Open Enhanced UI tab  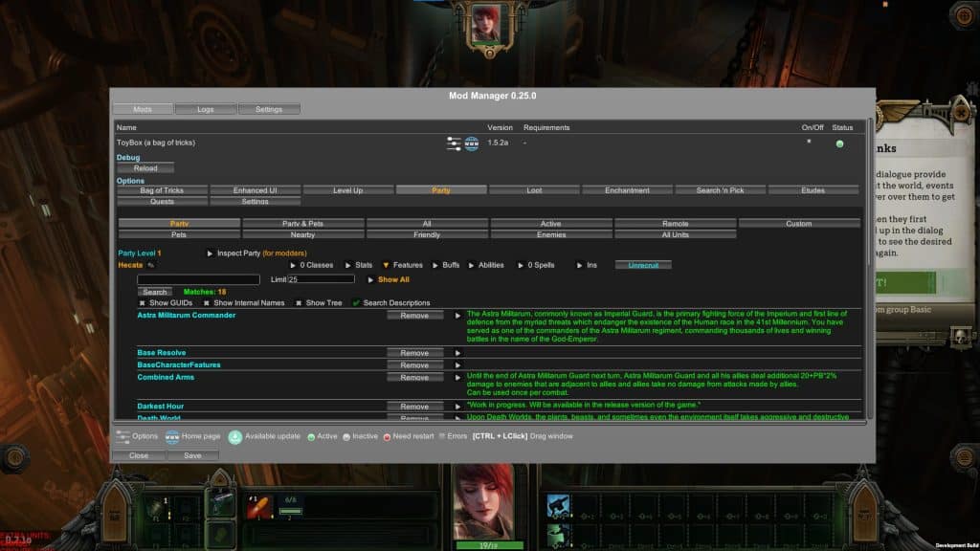pos(255,190)
